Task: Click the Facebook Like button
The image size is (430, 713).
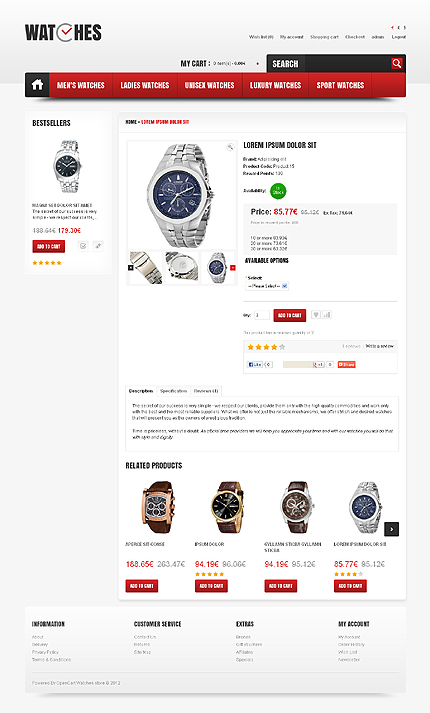Action: 255,365
